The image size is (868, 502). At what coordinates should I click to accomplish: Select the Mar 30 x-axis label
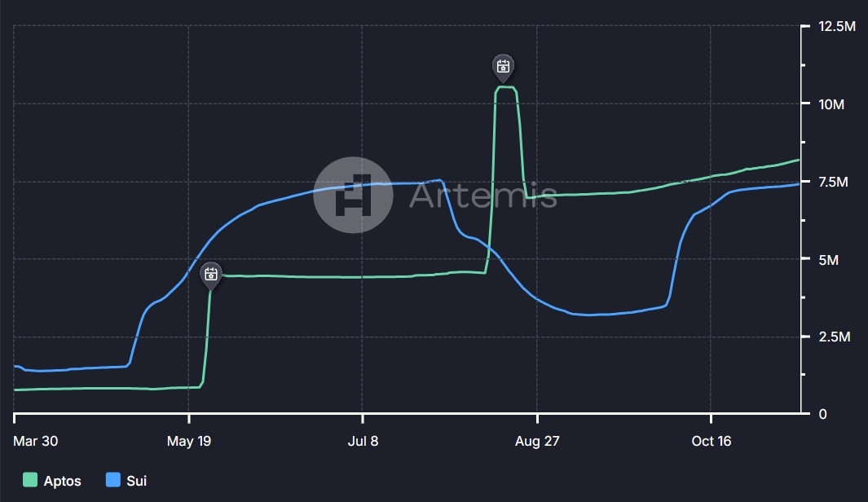35,441
